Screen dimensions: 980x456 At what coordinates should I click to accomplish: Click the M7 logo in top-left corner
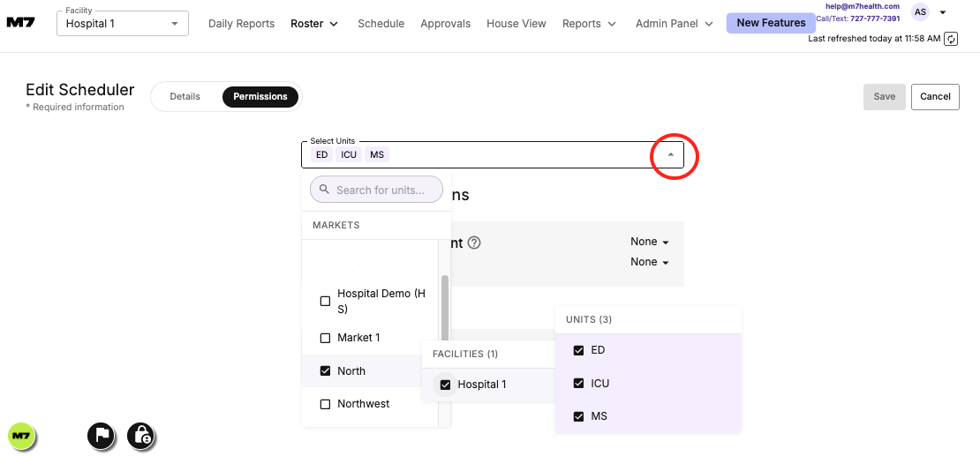(21, 23)
